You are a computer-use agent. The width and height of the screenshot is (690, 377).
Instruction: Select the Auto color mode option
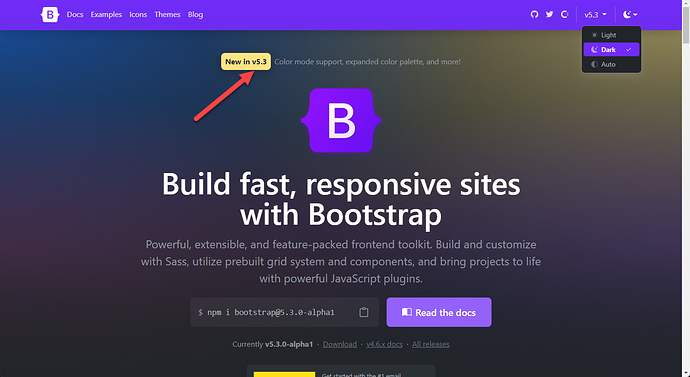click(x=611, y=64)
